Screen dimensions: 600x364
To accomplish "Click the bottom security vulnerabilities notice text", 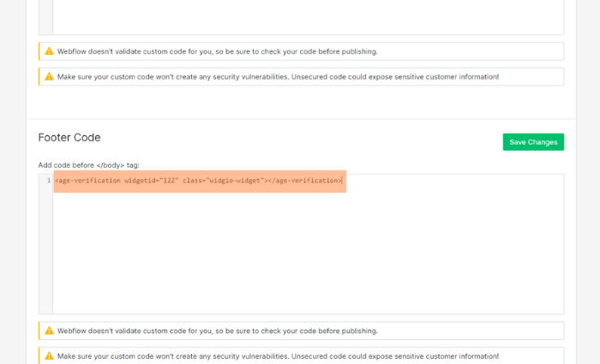I will click(x=278, y=356).
